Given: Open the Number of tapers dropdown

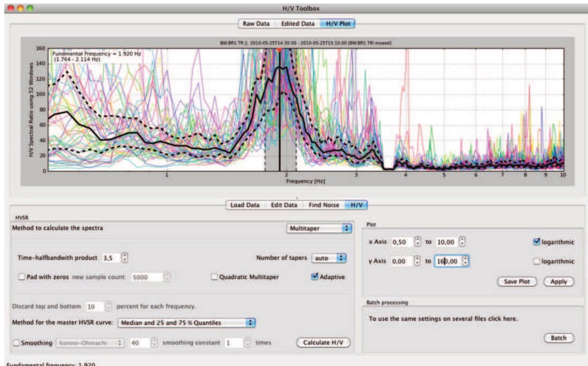Looking at the screenshot, I should pyautogui.click(x=329, y=258).
